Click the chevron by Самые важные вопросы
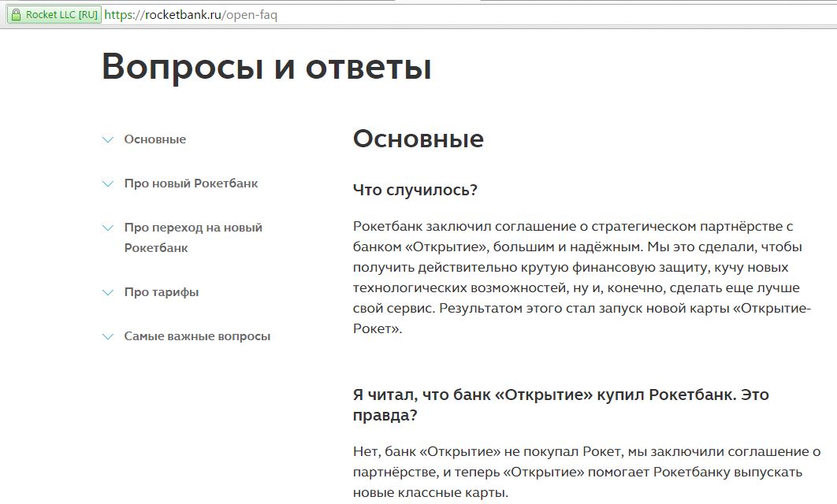837x504 pixels. point(108,337)
